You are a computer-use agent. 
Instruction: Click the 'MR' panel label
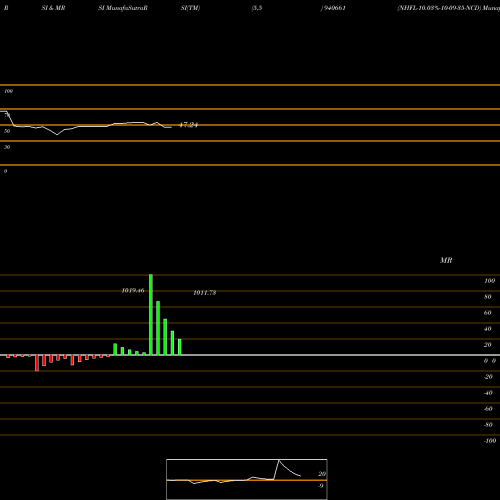[446, 260]
